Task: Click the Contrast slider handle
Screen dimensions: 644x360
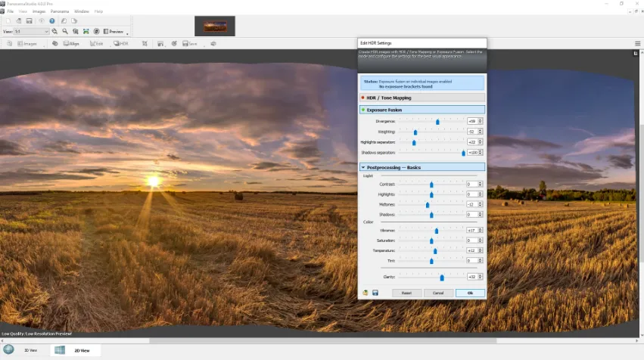Action: pos(431,185)
